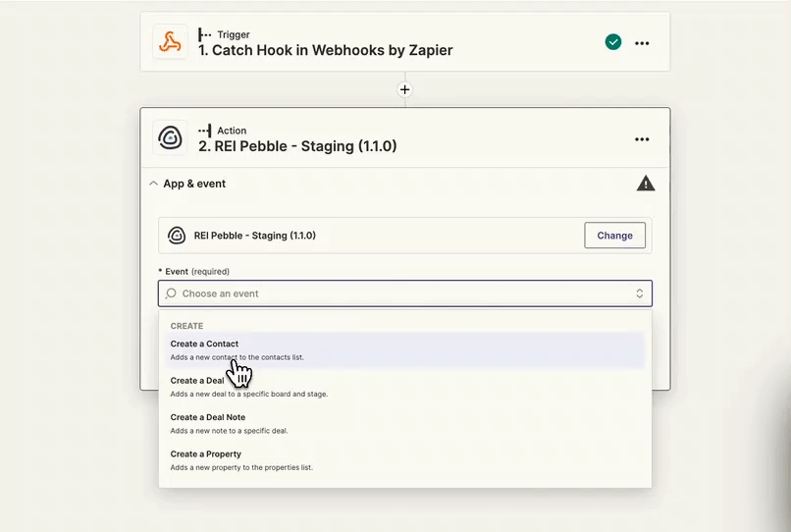This screenshot has width=791, height=532.
Task: Click the REI Pebble icon in app selector row
Action: coord(177,236)
